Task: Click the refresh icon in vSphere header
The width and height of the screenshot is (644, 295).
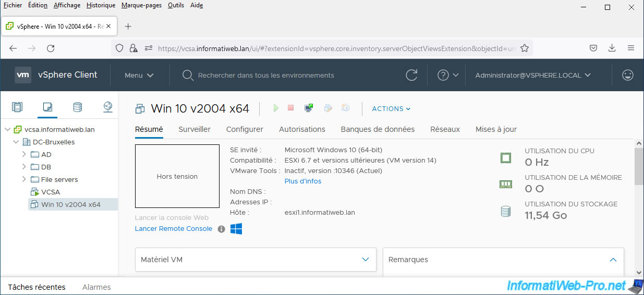Action: click(x=411, y=75)
